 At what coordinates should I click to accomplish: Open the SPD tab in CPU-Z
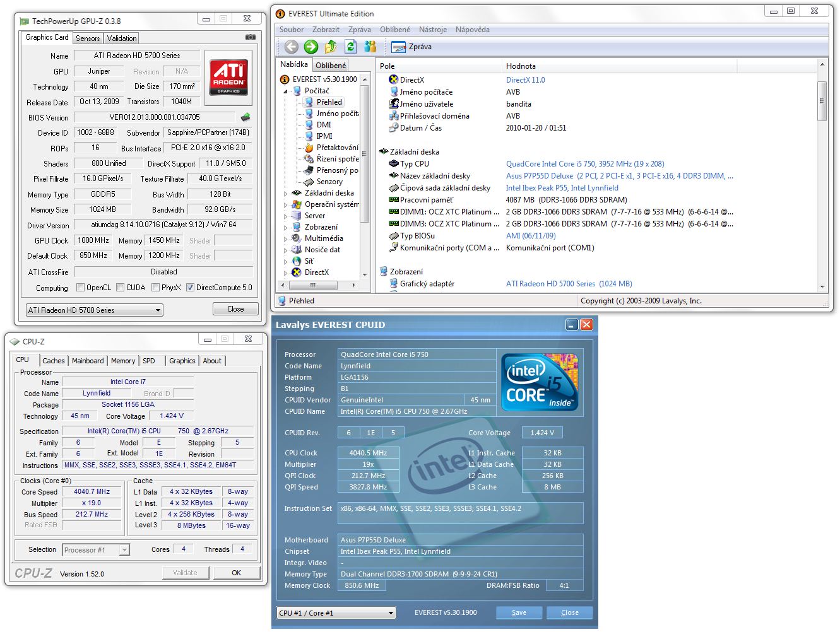tap(149, 361)
